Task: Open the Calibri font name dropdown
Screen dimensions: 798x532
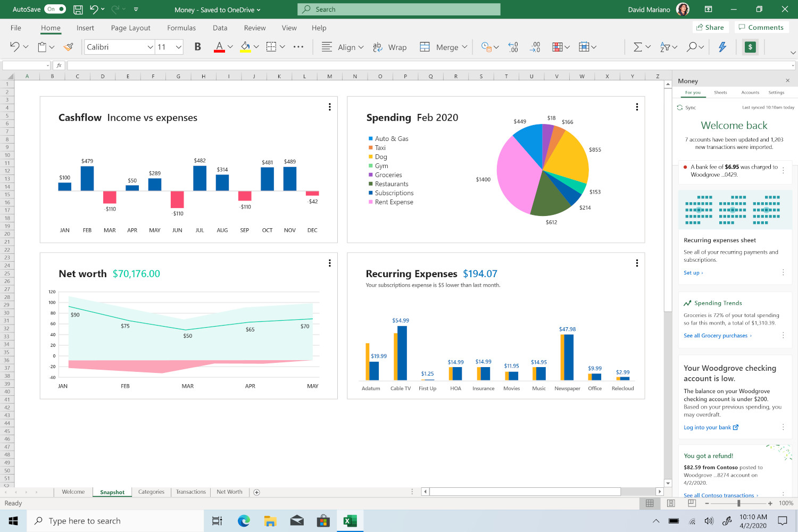Action: pyautogui.click(x=150, y=47)
